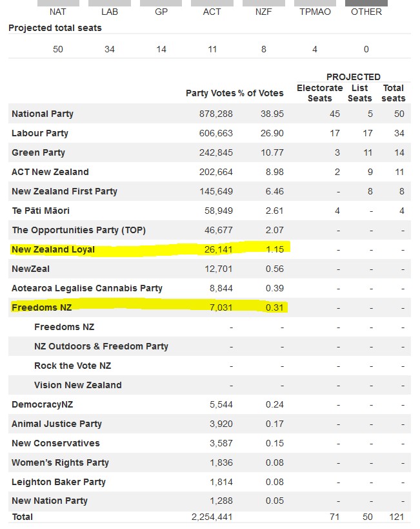The height and width of the screenshot is (529, 420).
Task: Click the Te Pāti Māori name
Action: pos(41,211)
